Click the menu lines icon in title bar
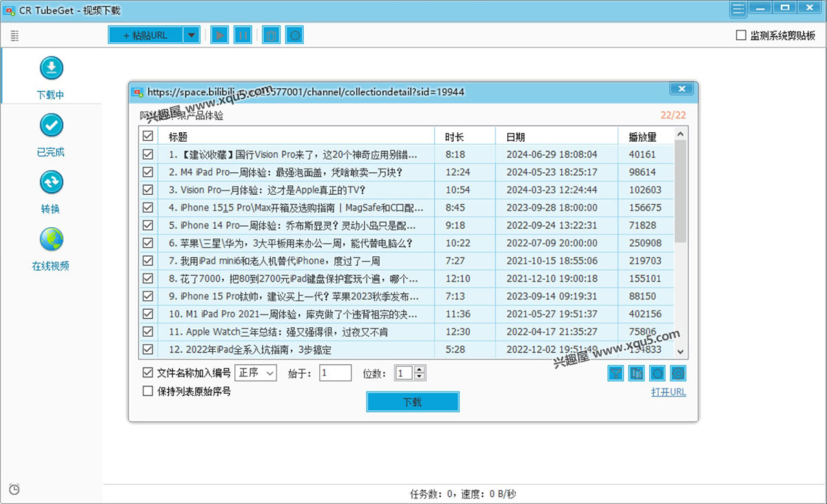The height and width of the screenshot is (504, 827). [738, 9]
